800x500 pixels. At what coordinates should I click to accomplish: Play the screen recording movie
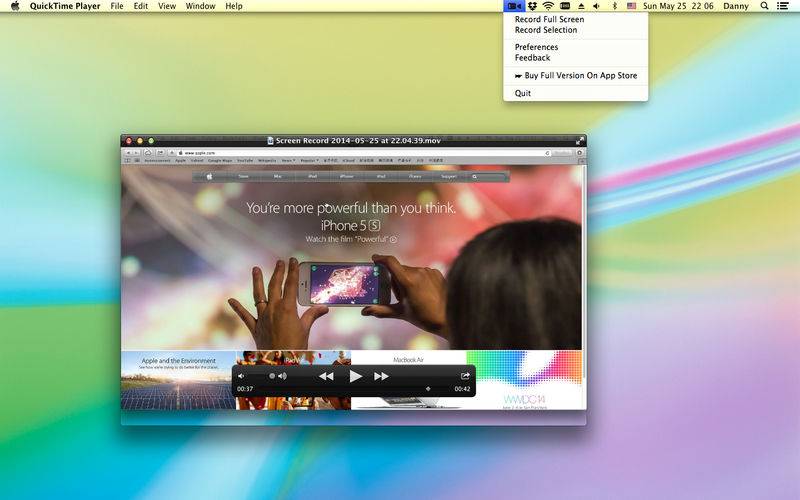tap(356, 377)
